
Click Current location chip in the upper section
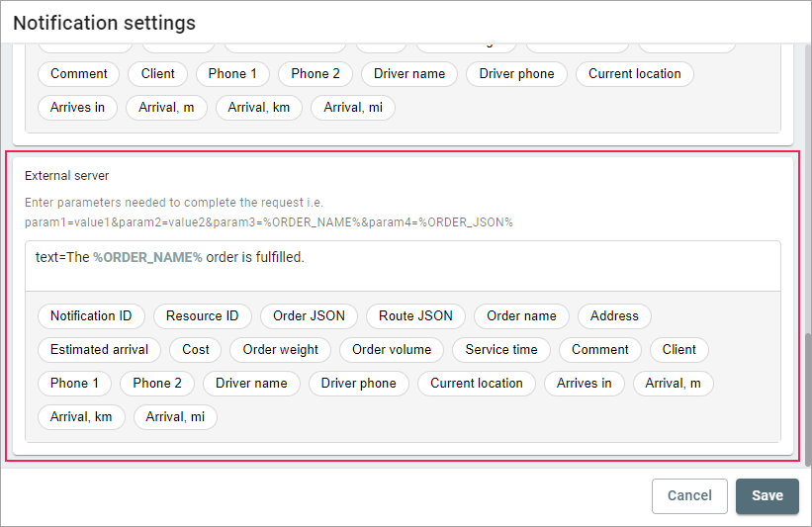pos(634,74)
